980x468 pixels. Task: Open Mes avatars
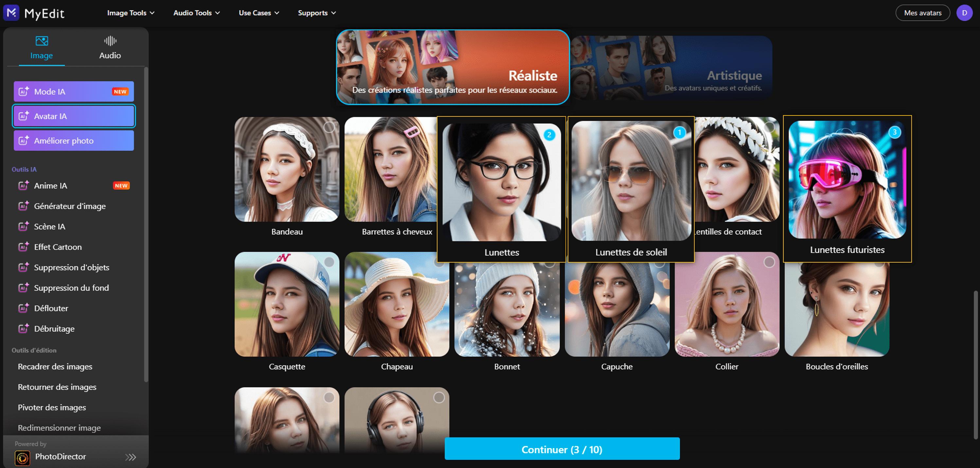pos(923,12)
